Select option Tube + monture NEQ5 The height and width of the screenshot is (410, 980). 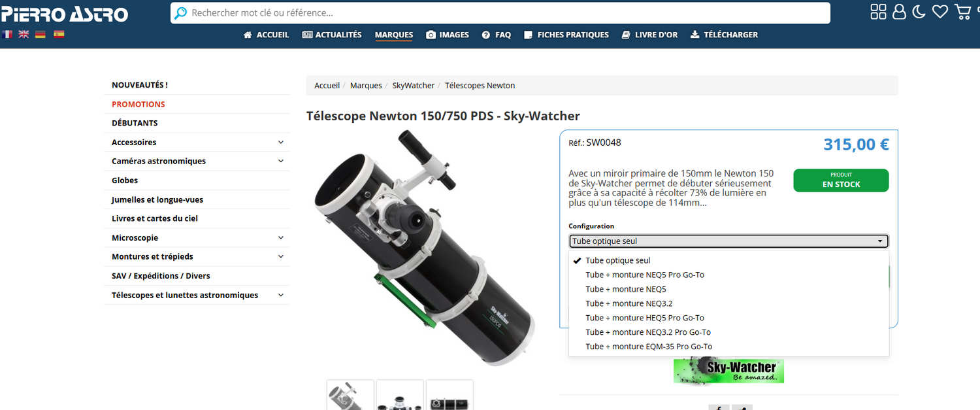728,289
